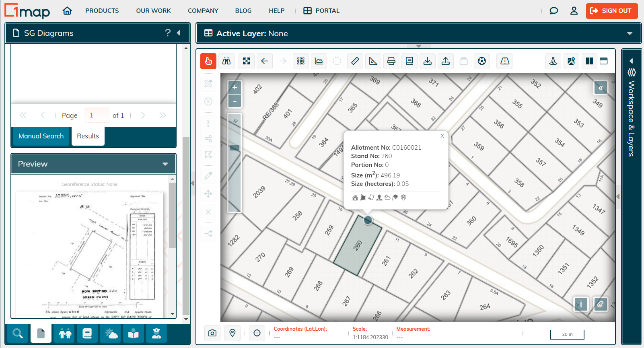
Task: Open map info button
Action: pos(581,304)
